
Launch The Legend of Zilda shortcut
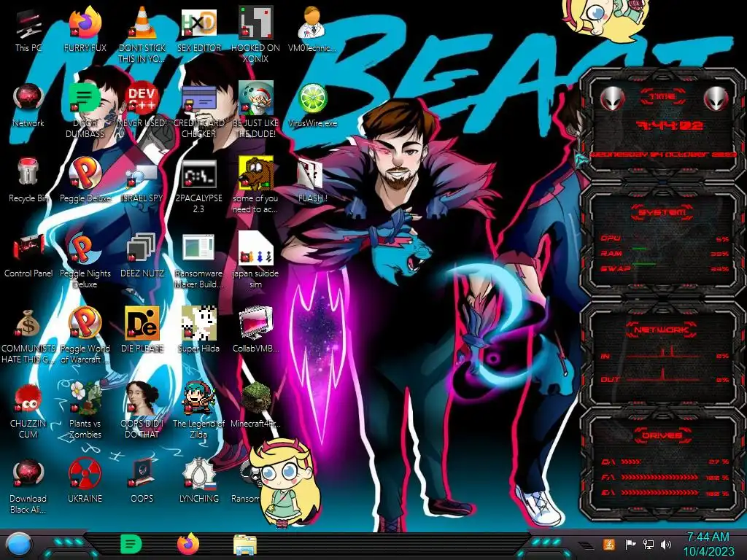click(x=198, y=410)
